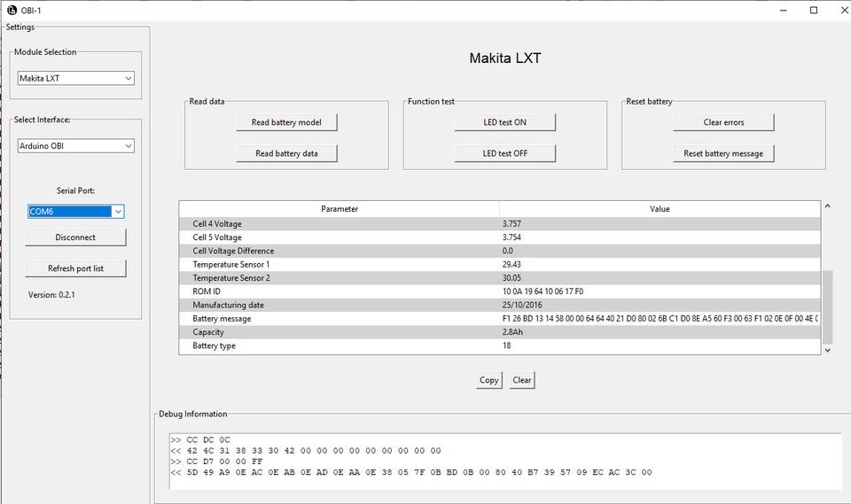The image size is (851, 504).
Task: Maximize the OBI-1 window
Action: [x=814, y=11]
